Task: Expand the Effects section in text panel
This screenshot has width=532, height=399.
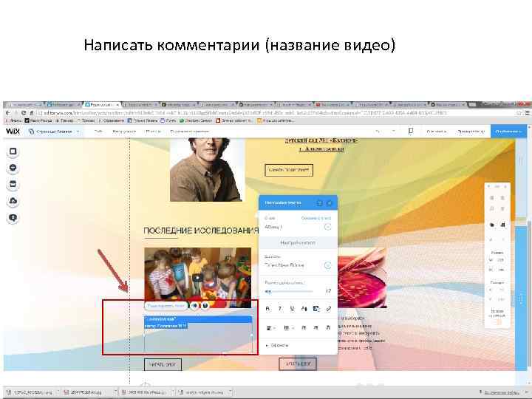Action: tap(277, 345)
